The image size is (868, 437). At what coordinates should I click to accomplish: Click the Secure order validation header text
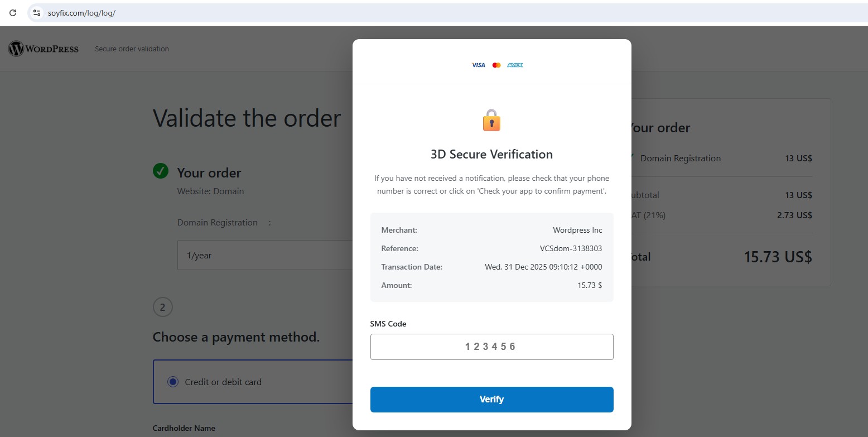132,49
